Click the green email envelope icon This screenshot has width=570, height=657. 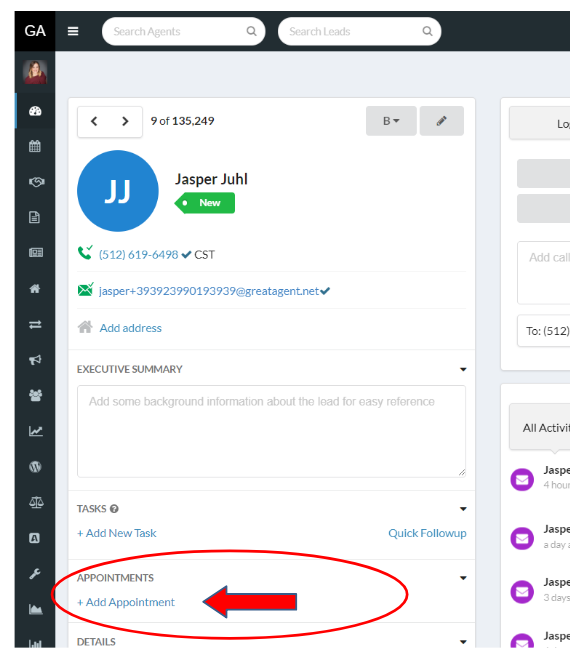[86, 289]
